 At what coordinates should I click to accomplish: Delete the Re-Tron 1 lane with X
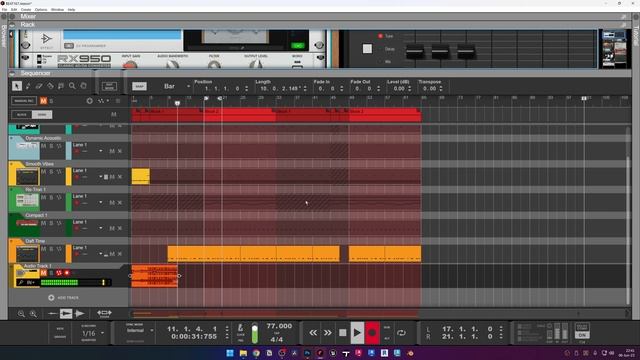(120, 202)
